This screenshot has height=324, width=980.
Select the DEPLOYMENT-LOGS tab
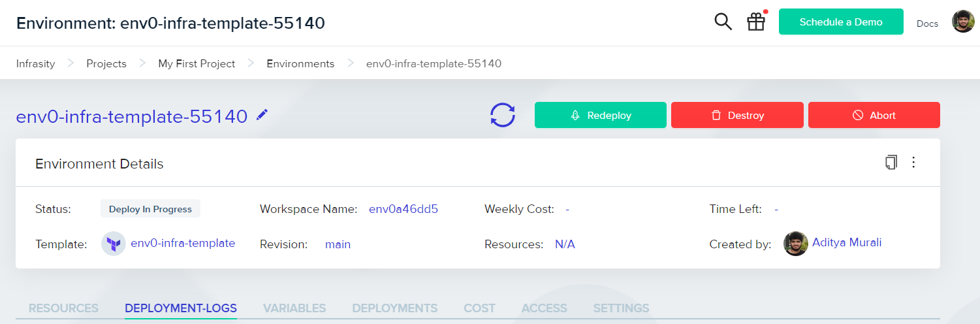click(x=181, y=308)
